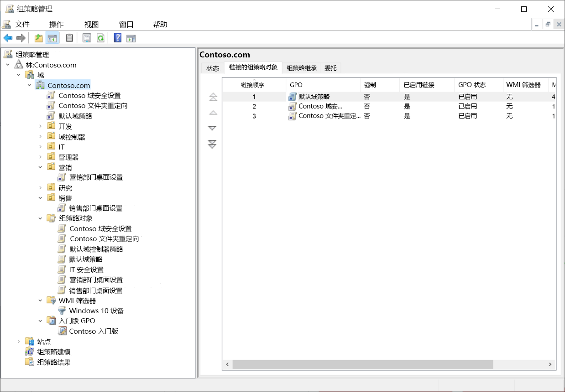Click the clipboard toolbar icon

[x=69, y=38]
